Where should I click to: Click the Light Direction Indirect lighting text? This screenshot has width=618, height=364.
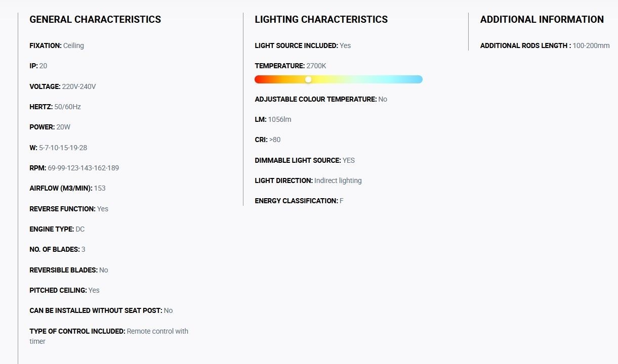tap(338, 180)
